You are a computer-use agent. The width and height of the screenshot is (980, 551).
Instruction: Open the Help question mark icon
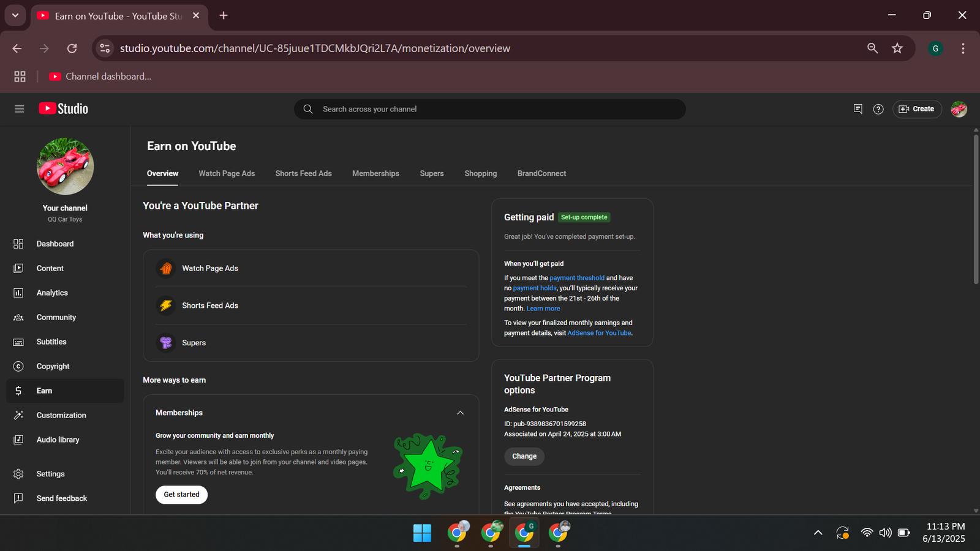[878, 109]
